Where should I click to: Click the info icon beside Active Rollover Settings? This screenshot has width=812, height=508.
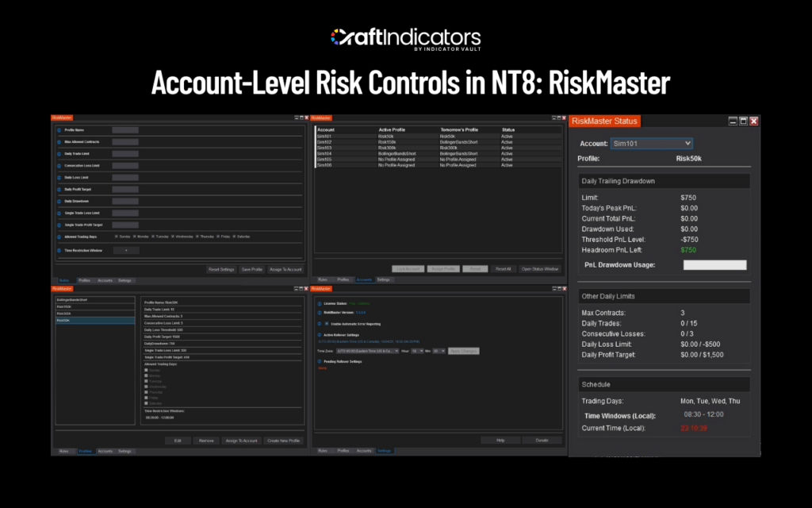click(320, 335)
